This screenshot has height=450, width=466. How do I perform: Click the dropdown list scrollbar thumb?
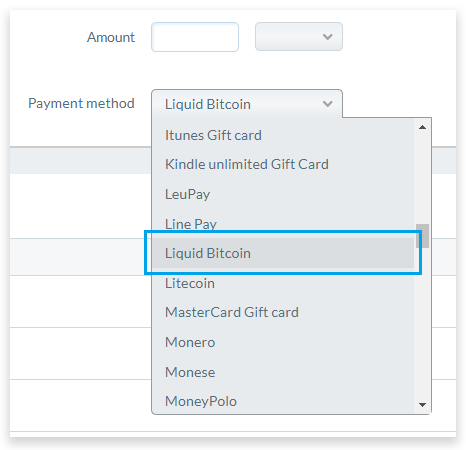coord(422,236)
